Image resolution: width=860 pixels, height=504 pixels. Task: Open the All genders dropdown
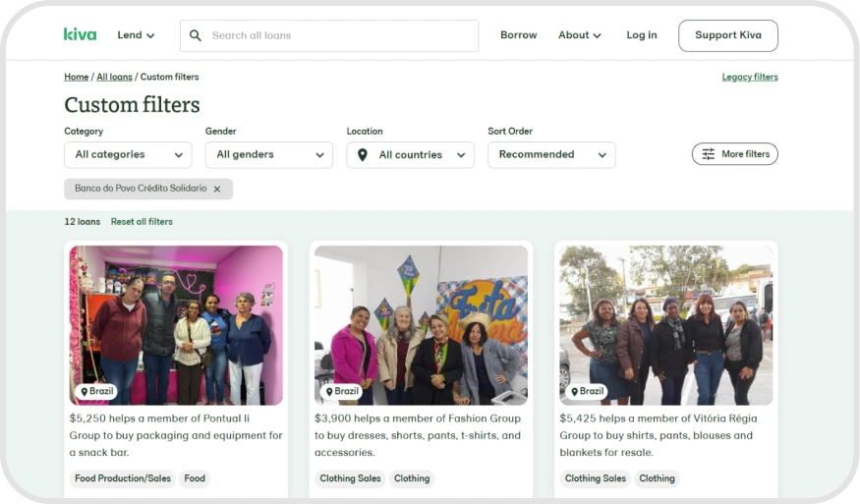(269, 154)
